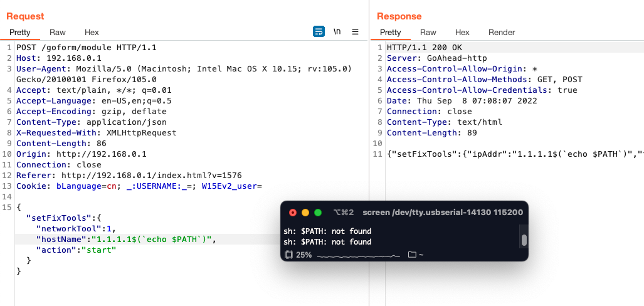The width and height of the screenshot is (644, 306).
Task: Click the CPU chip icon in terminal status
Action: click(288, 255)
